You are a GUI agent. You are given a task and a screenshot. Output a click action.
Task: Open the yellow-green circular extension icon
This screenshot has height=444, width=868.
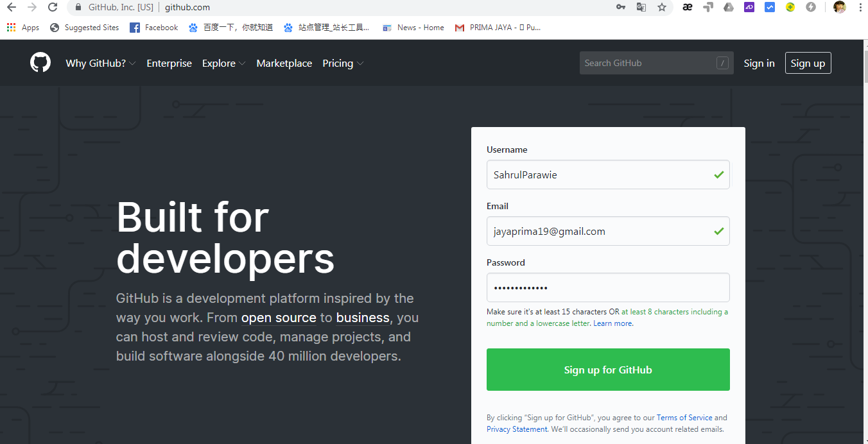(790, 7)
